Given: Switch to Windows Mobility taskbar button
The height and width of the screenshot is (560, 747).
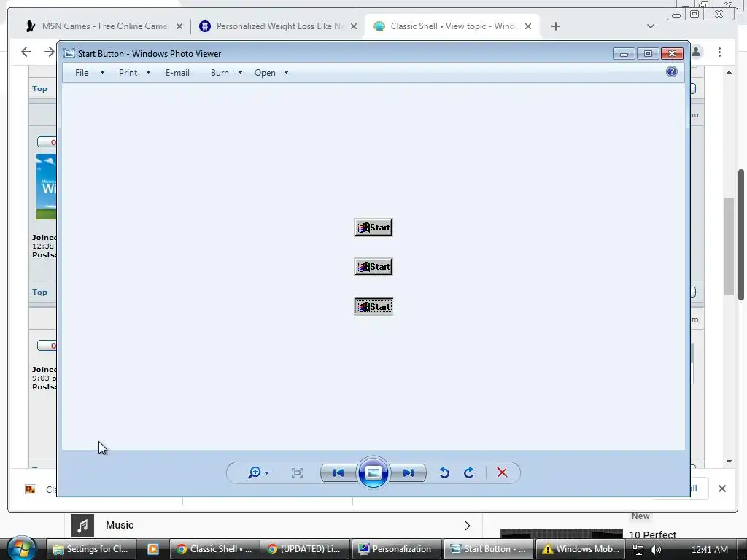Looking at the screenshot, I should coord(580,549).
